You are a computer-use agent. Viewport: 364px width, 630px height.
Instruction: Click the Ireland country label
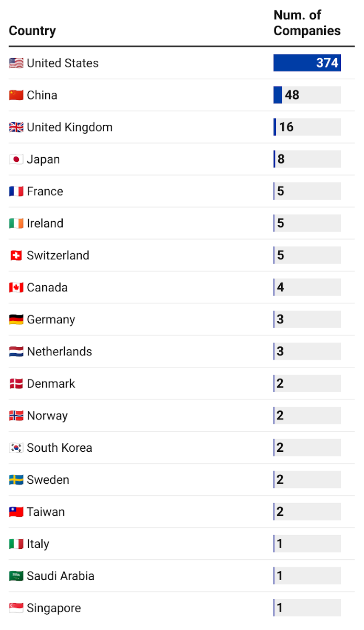click(45, 223)
